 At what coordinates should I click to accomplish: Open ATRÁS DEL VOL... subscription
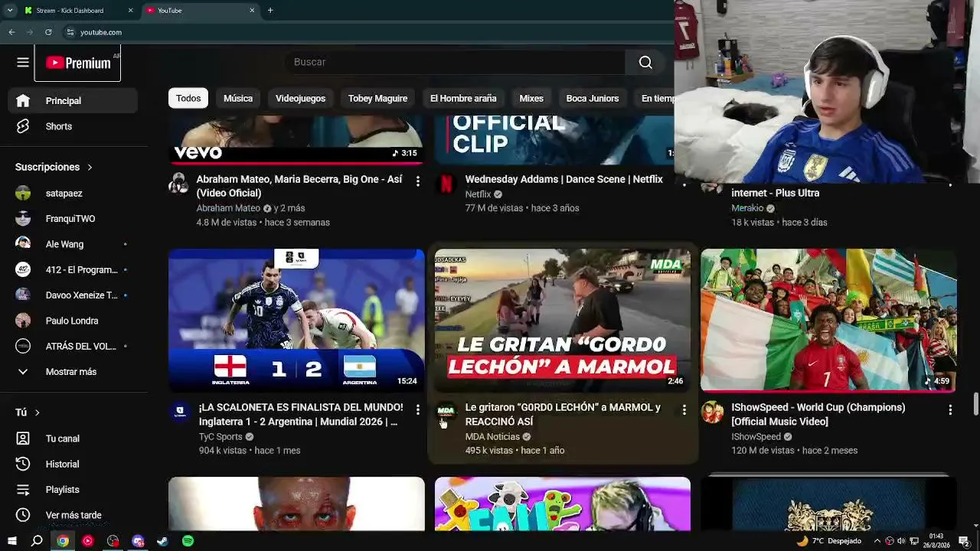pos(73,346)
